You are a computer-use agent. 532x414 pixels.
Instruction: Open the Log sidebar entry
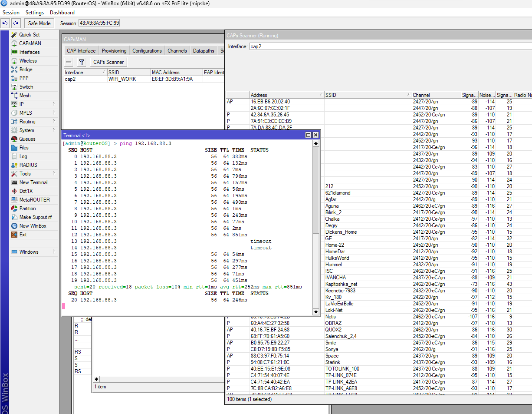(x=23, y=156)
